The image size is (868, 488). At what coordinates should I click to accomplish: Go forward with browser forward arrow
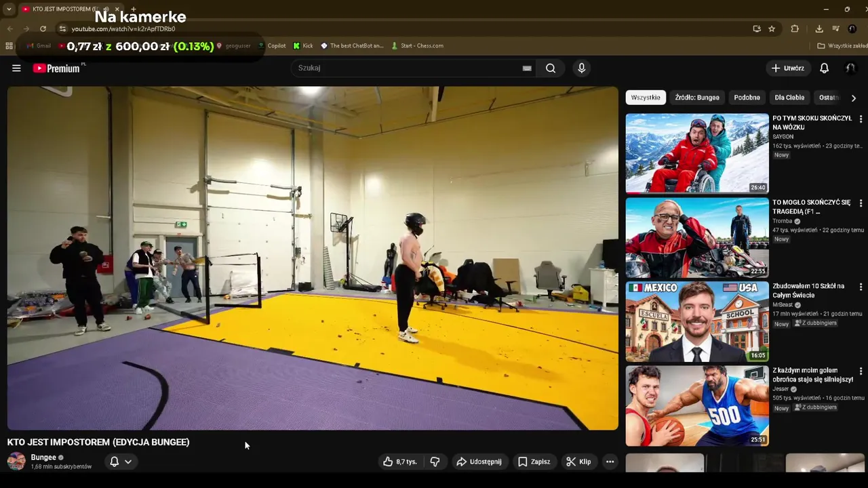coord(26,29)
